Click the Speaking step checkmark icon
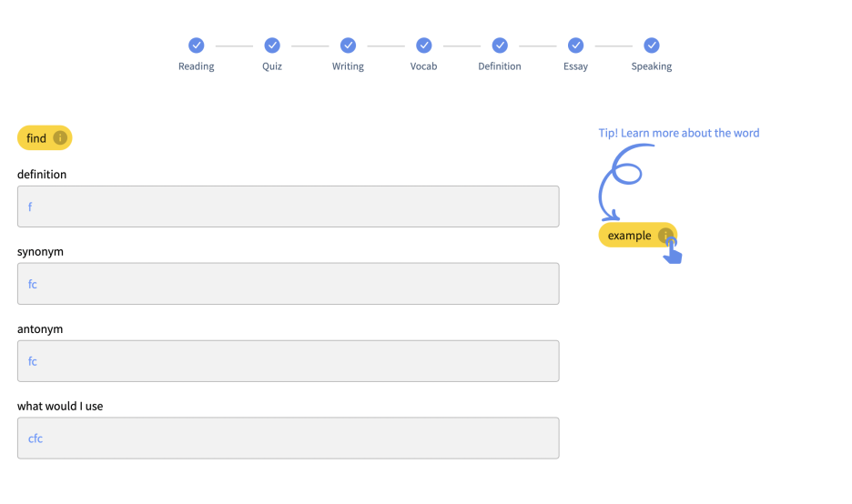This screenshot has height=504, width=852. (652, 45)
